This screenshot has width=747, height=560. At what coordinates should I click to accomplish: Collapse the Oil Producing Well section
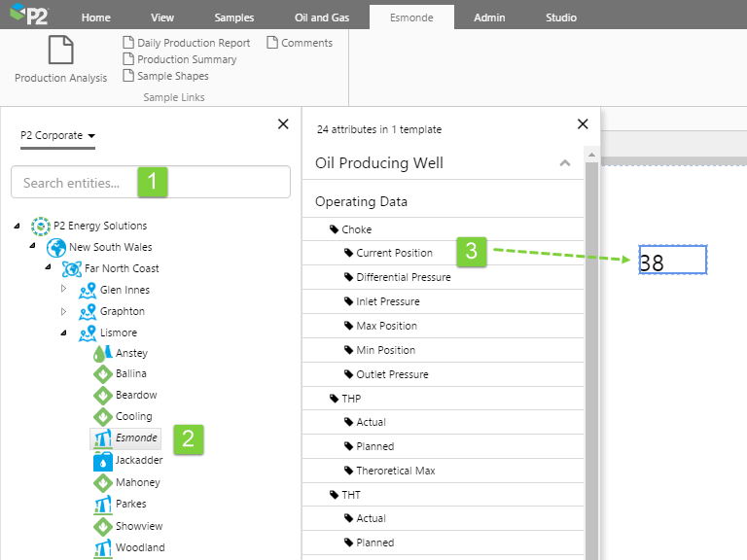pyautogui.click(x=565, y=163)
